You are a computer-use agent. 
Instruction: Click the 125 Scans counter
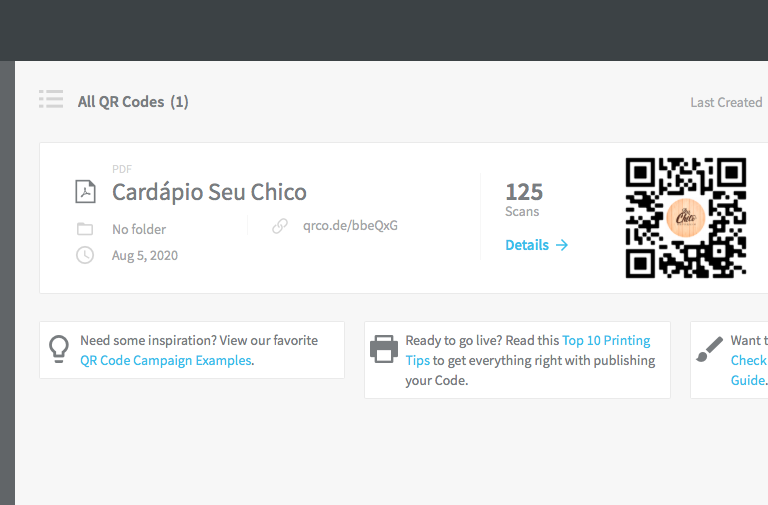click(524, 199)
